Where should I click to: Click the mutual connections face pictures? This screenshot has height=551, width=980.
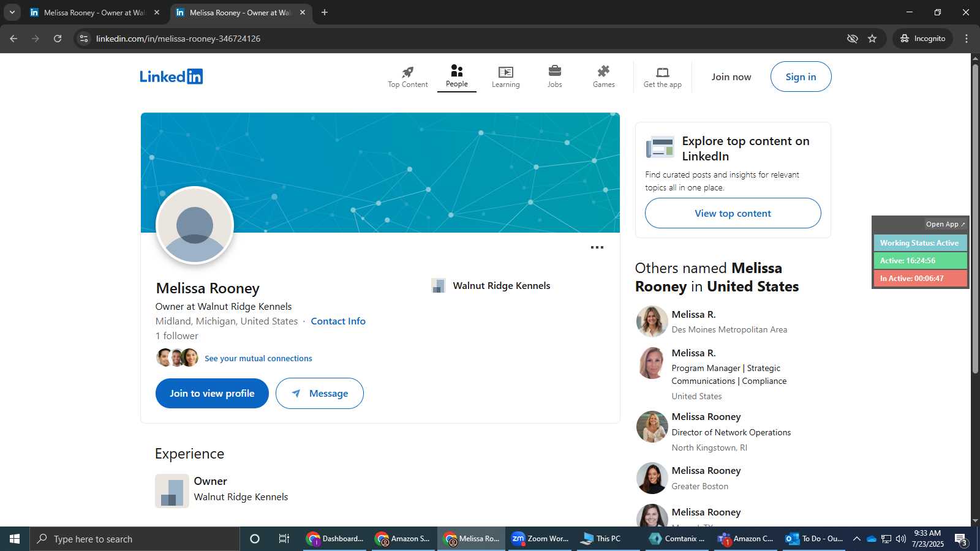pos(177,358)
